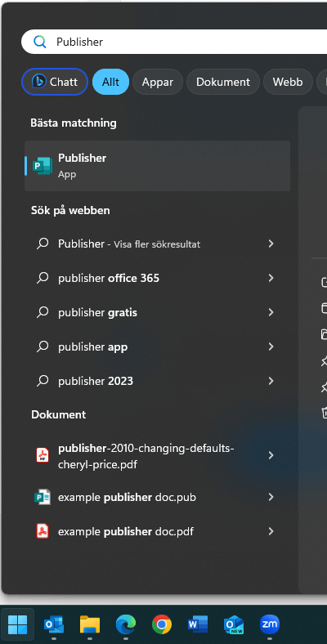Open the new Outlook taskbar icon

pyautogui.click(x=234, y=625)
